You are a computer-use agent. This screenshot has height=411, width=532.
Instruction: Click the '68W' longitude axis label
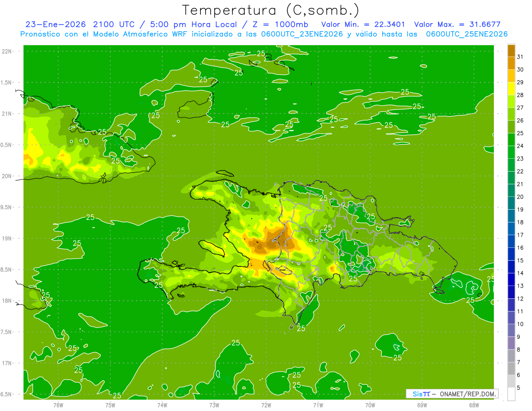click(474, 405)
